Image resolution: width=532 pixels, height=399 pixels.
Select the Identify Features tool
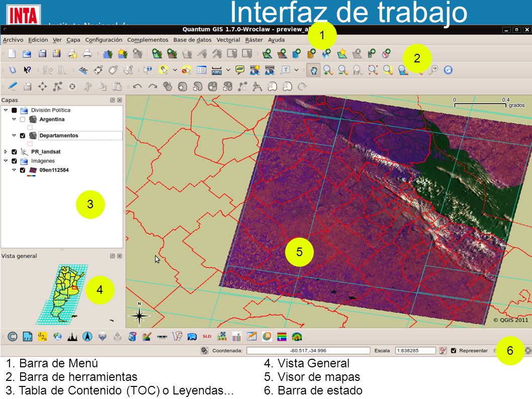point(148,70)
